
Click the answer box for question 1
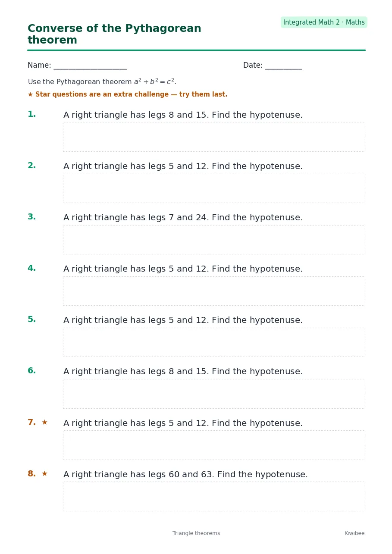pos(214,137)
